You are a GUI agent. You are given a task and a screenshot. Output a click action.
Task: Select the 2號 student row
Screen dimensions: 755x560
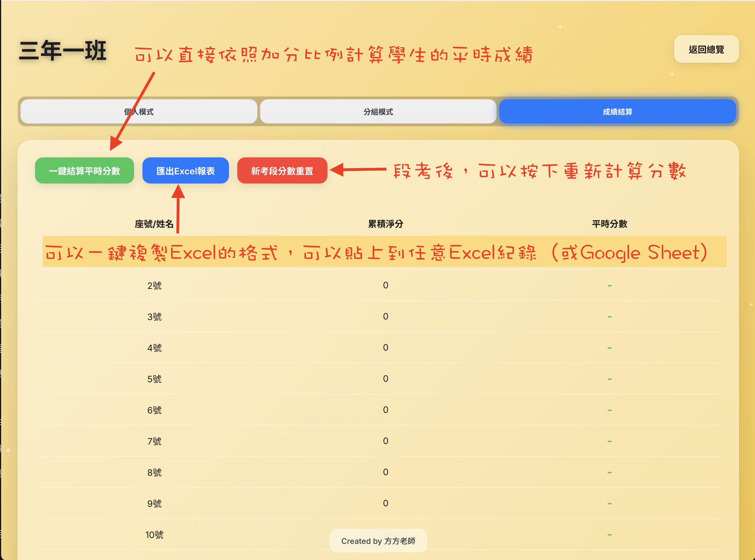(154, 286)
